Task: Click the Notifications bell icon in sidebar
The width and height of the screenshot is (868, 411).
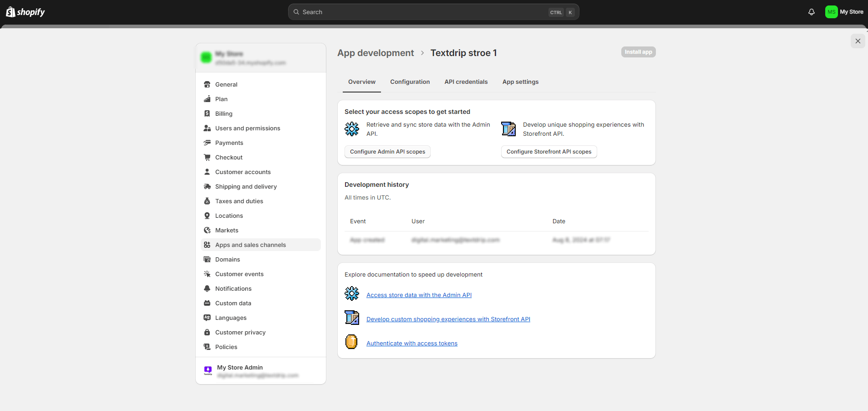Action: point(208,288)
